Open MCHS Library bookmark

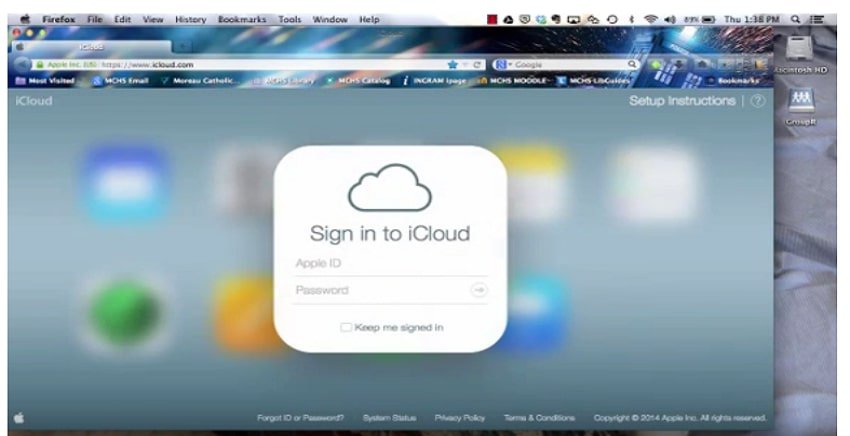[x=284, y=81]
